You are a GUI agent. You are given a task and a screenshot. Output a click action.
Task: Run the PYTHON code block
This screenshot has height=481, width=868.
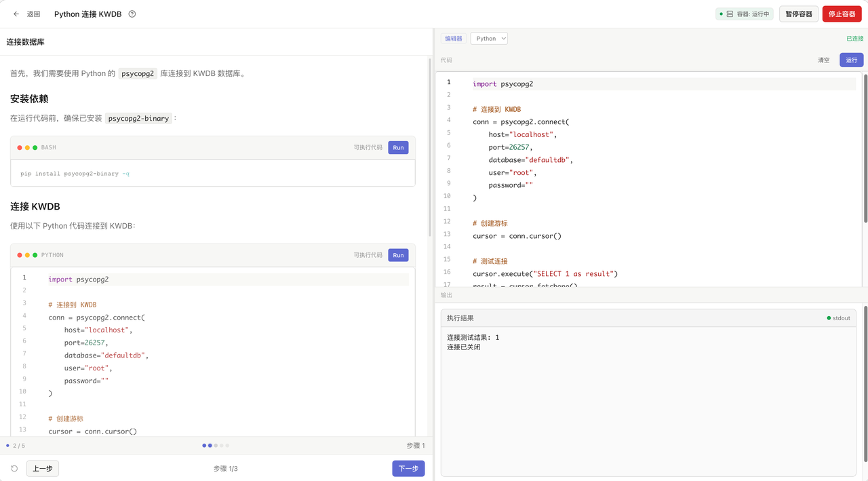[x=398, y=256]
